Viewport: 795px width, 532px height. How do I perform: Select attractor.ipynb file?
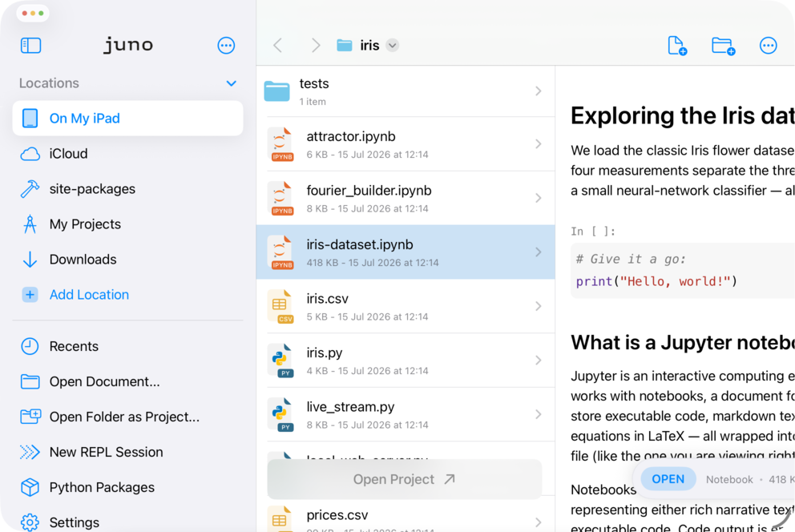pyautogui.click(x=406, y=144)
